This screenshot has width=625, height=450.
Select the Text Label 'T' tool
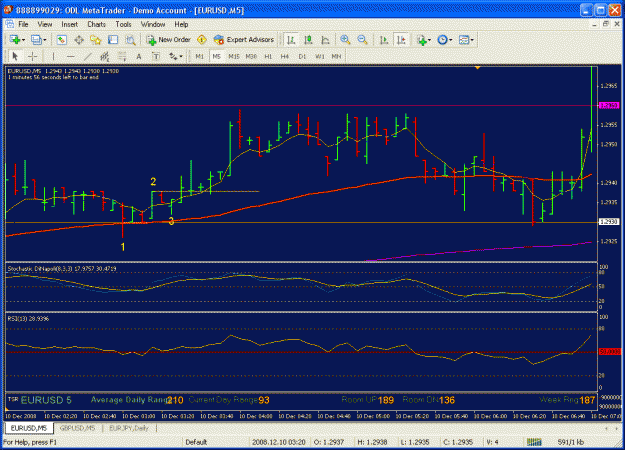point(156,57)
